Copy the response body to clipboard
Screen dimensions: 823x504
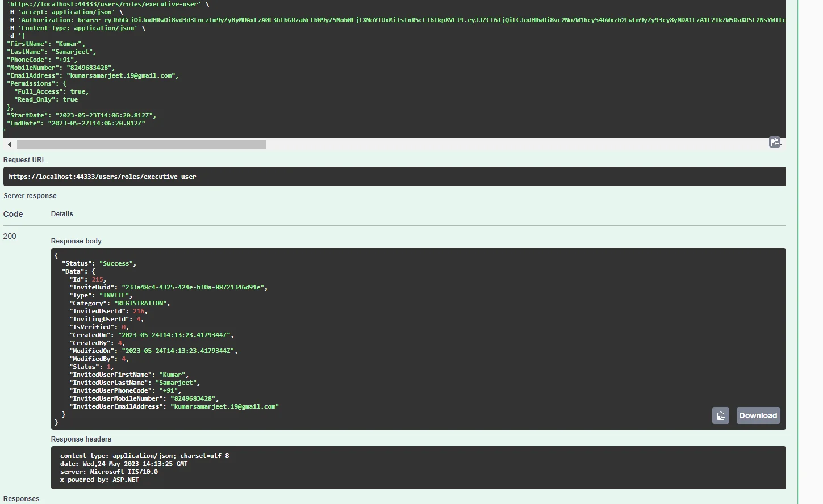pos(720,415)
